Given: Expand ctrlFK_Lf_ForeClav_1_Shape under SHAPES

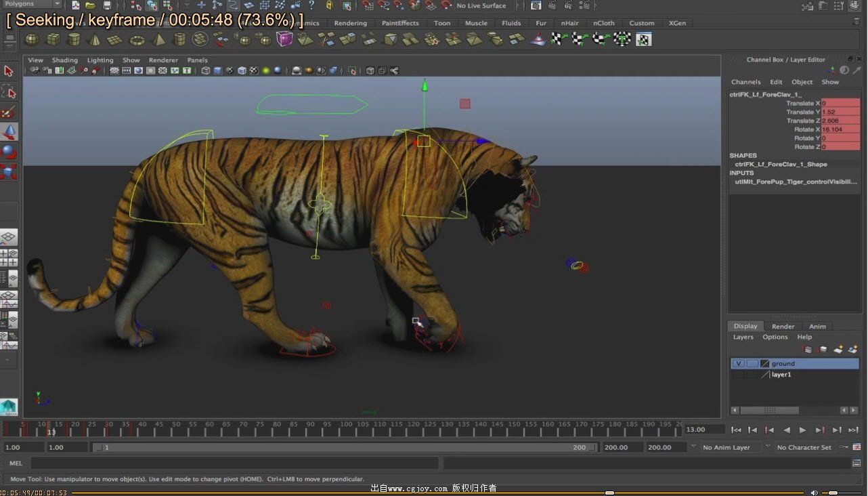Looking at the screenshot, I should [x=781, y=164].
